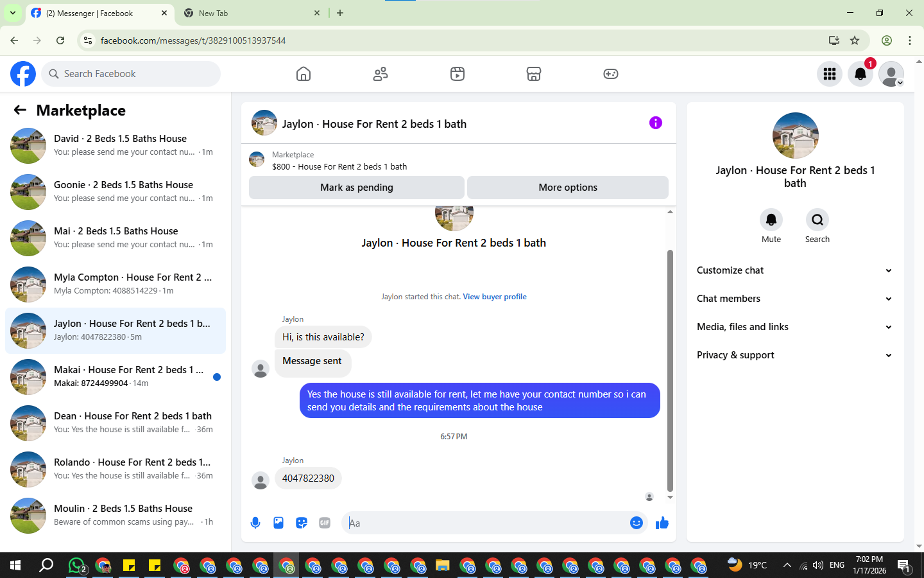Open Rolando's House For Rent chat
Screen dimensions: 924x578
116,469
